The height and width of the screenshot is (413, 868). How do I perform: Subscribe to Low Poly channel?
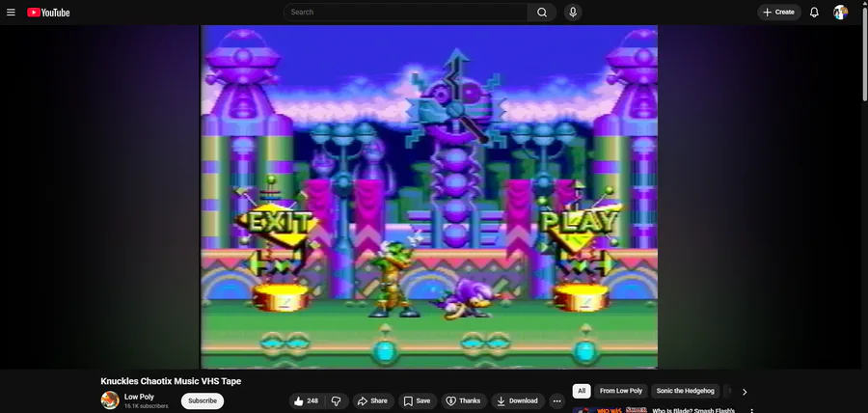(x=203, y=400)
